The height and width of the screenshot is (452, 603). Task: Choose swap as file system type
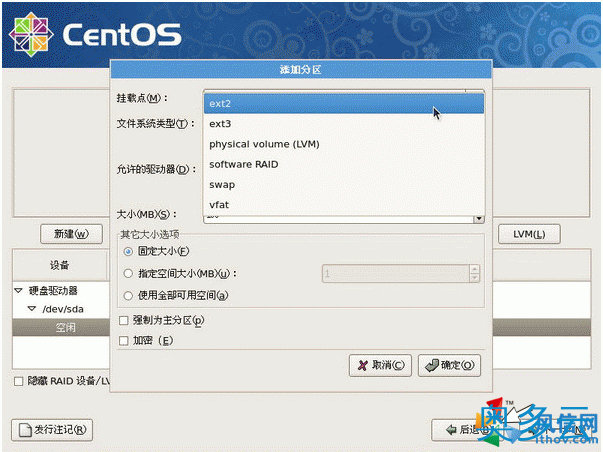point(343,185)
